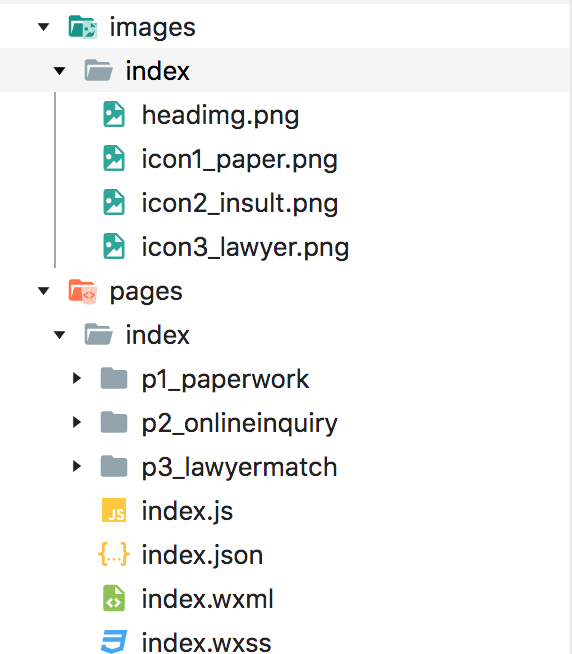This screenshot has width=572, height=654.
Task: Select the index label under pages
Action: pos(157,335)
